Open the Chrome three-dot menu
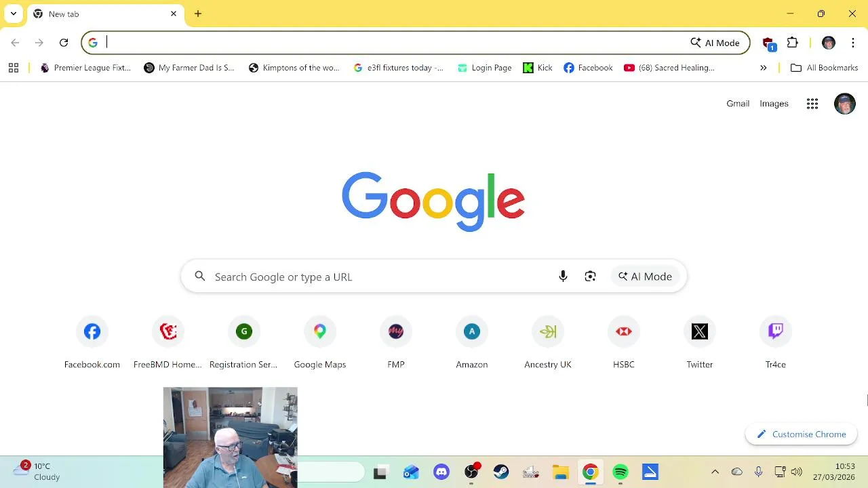 point(852,43)
